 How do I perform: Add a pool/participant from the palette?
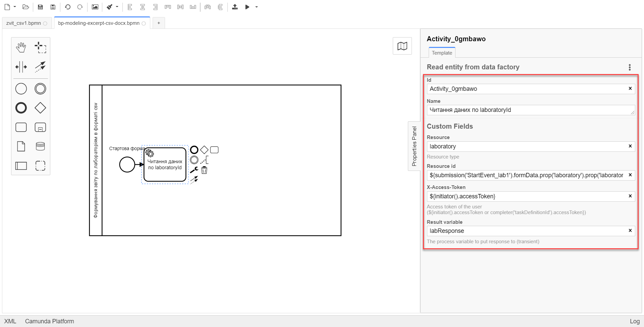pos(21,166)
